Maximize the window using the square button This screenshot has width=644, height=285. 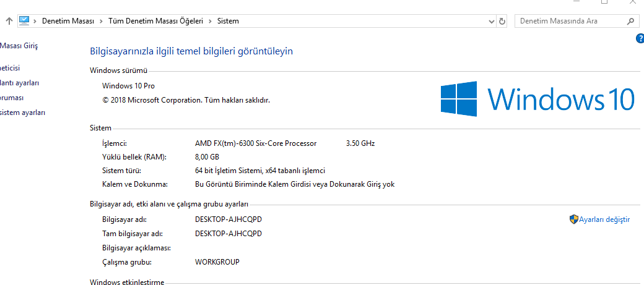pos(604,2)
